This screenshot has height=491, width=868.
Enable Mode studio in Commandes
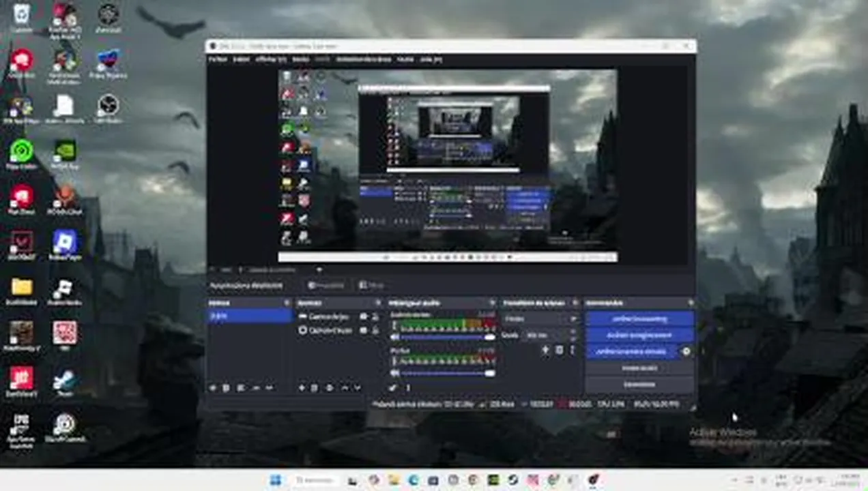click(639, 368)
